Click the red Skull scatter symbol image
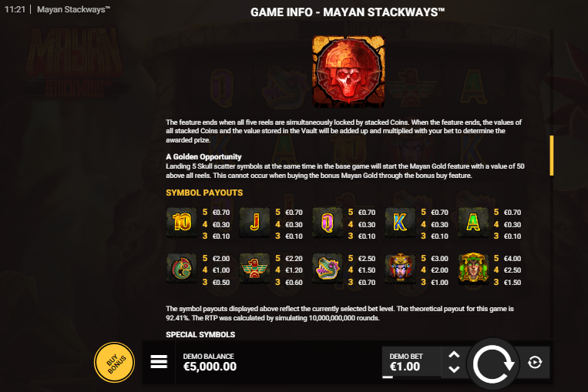Image resolution: width=588 pixels, height=392 pixels. point(348,72)
